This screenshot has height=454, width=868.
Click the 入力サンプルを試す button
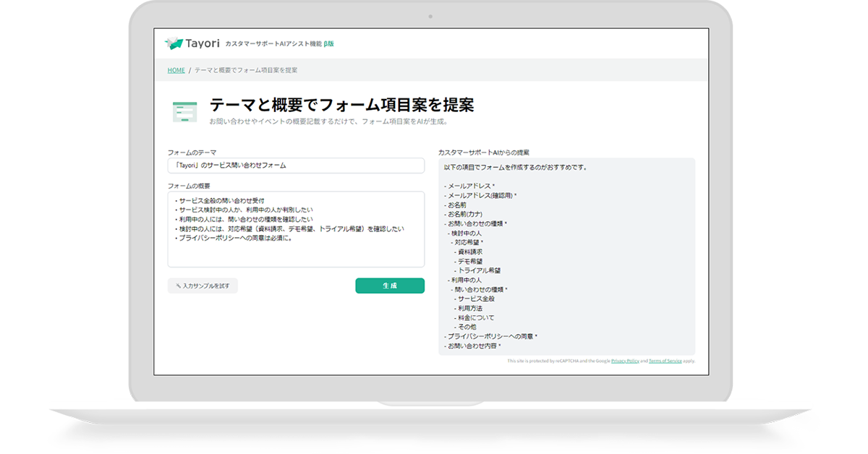pos(203,286)
